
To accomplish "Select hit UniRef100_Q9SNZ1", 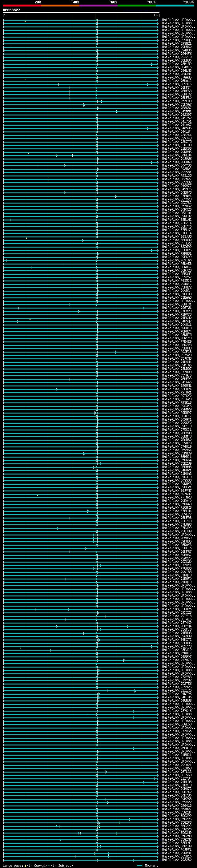I will click(176, 43).
